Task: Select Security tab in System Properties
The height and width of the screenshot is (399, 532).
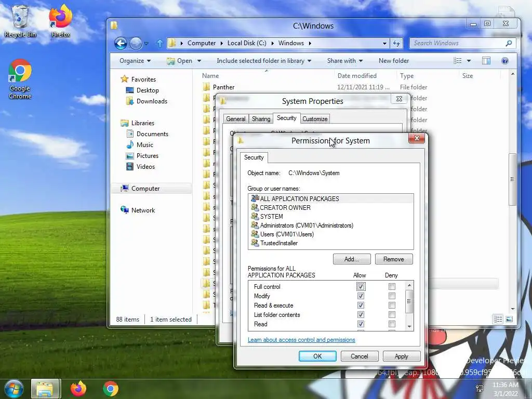Action: [286, 118]
